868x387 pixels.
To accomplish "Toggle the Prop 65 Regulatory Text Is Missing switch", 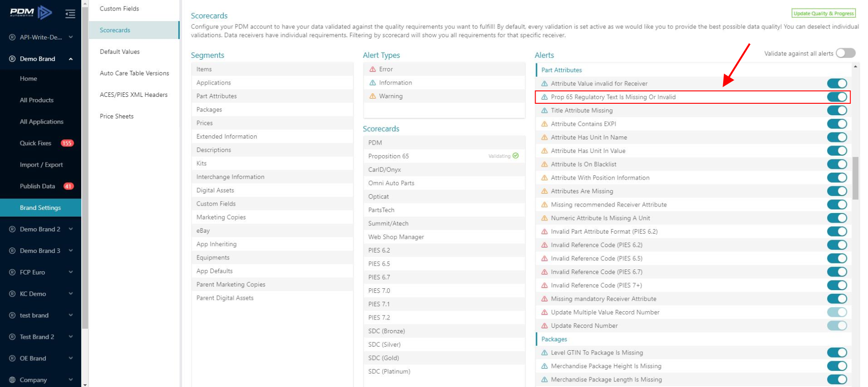I will tap(837, 97).
